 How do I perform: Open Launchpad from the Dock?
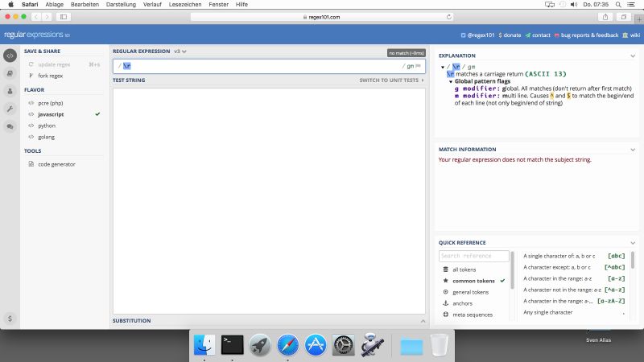point(260,345)
